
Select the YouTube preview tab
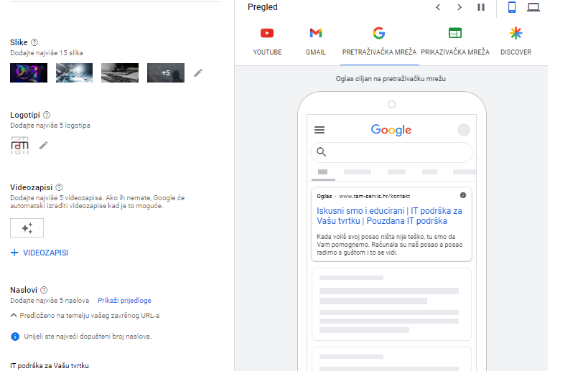coord(267,42)
